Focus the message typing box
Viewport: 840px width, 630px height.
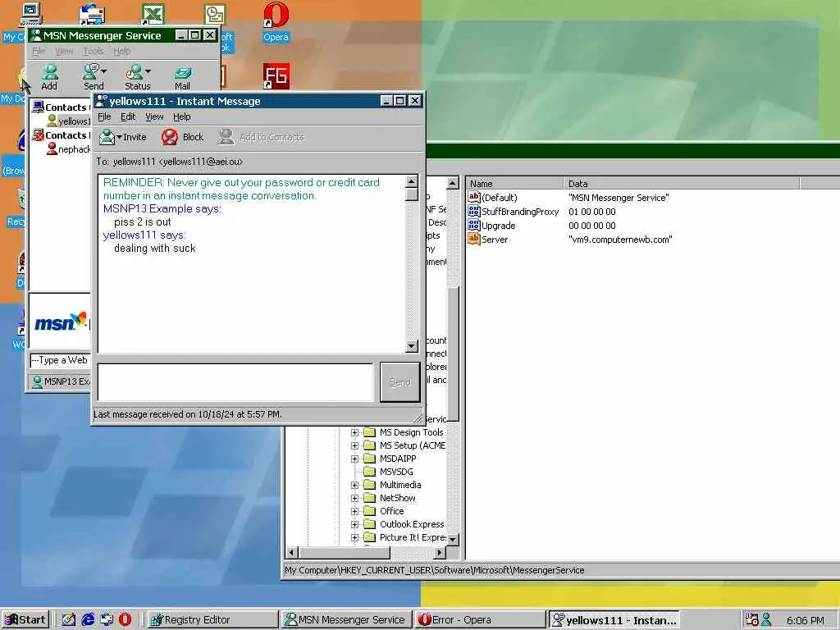235,382
